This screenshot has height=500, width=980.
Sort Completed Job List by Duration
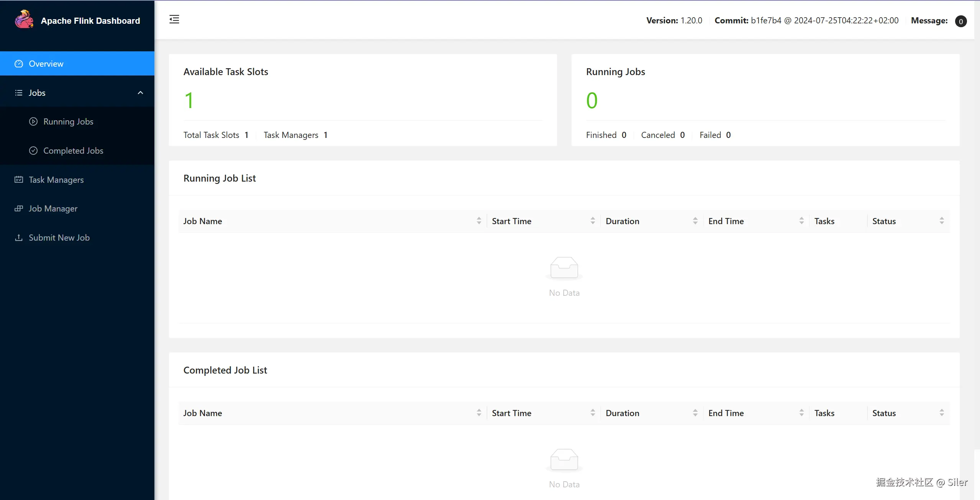tap(695, 413)
